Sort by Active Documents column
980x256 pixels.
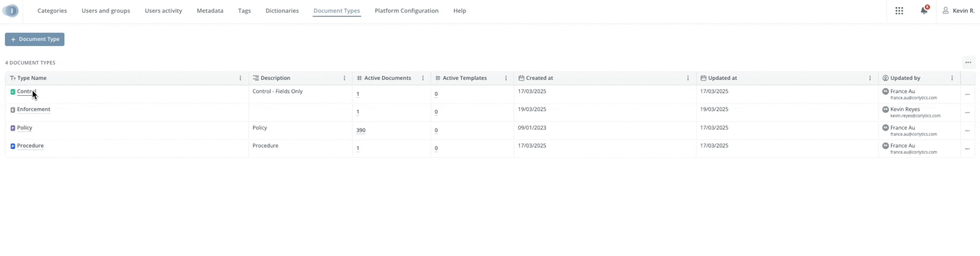pos(387,78)
